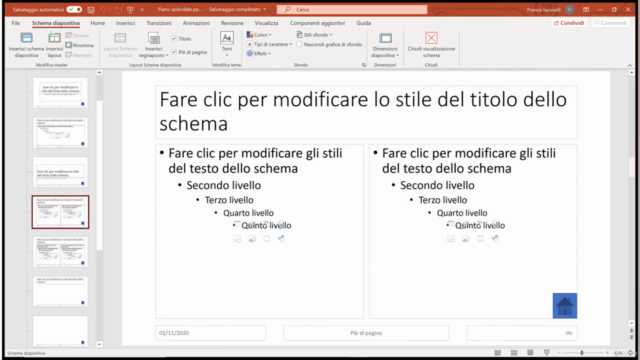This screenshot has height=360, width=640.
Task: Start slideshow from status bar icon
Action: pos(547,353)
